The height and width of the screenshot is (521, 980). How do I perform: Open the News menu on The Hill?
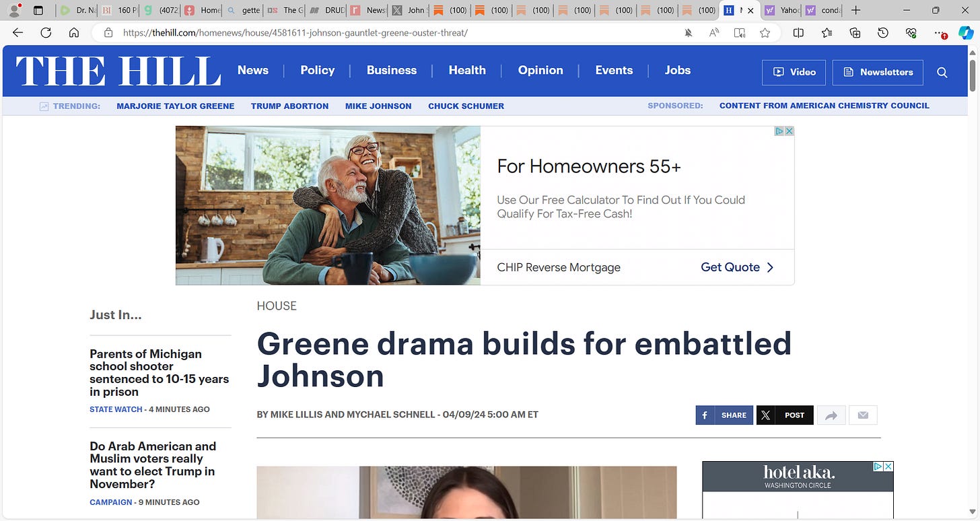point(253,70)
